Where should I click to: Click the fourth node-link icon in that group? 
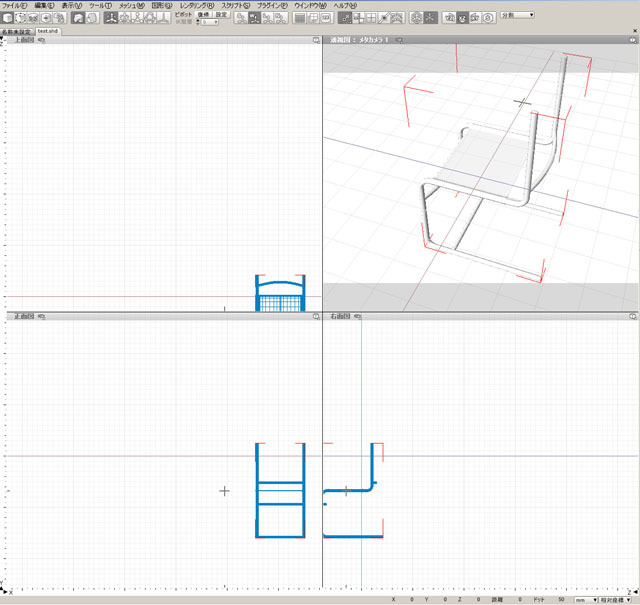click(x=281, y=18)
